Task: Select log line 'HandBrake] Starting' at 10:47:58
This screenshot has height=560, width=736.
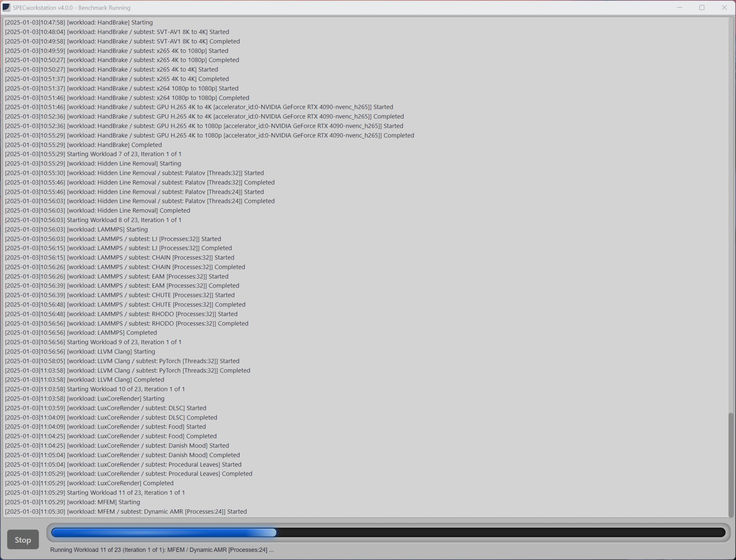Action: (x=79, y=23)
